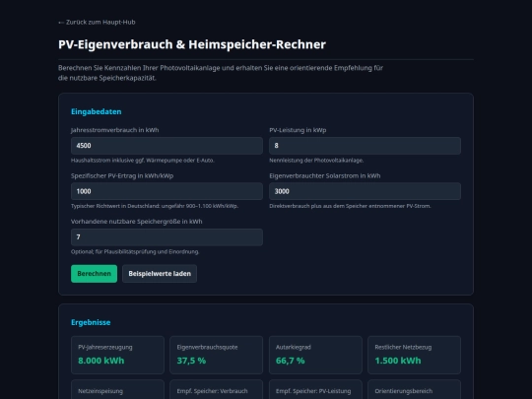The image size is (532, 399).
Task: Go back via Zurück zum Haupt-Hub link
Action: coord(97,22)
